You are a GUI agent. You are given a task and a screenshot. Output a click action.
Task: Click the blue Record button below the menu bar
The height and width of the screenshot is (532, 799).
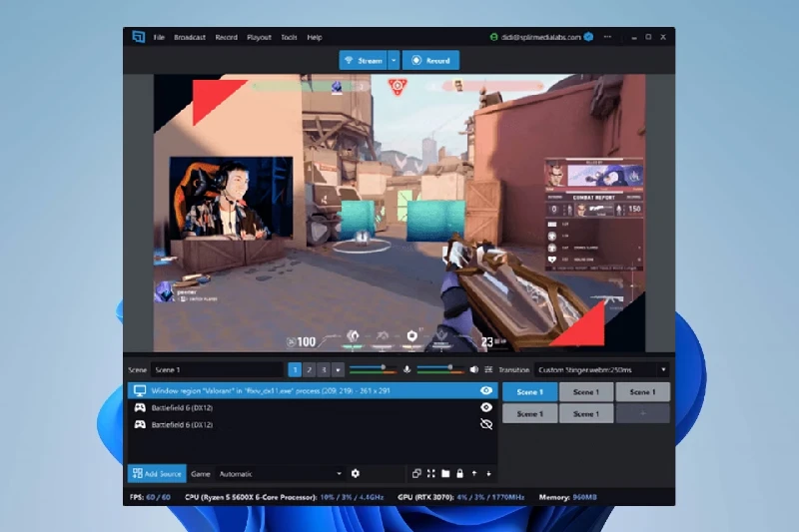(x=431, y=60)
